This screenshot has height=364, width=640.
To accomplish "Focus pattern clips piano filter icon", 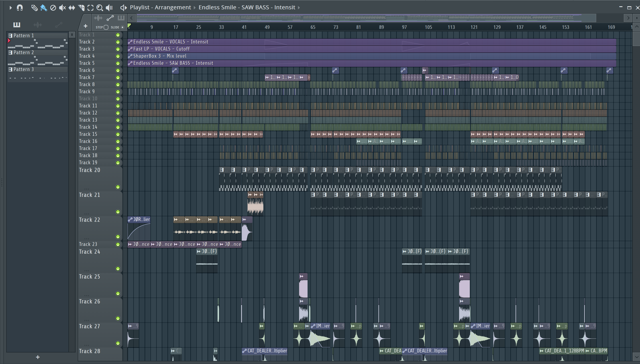I will click(121, 18).
